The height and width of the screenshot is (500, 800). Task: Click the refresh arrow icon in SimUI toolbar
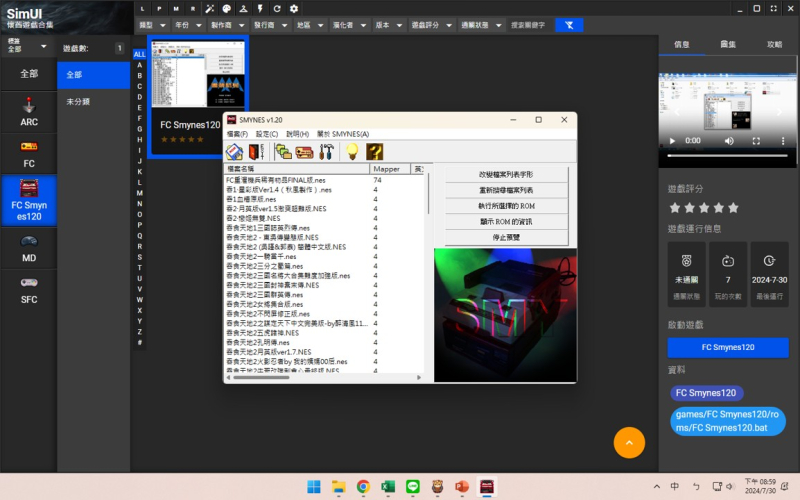[x=277, y=9]
